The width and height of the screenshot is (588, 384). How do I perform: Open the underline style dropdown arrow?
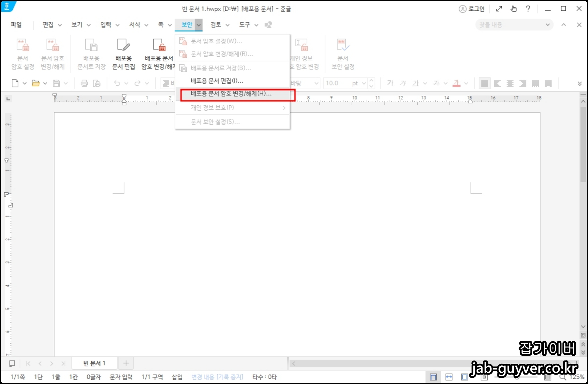point(425,83)
